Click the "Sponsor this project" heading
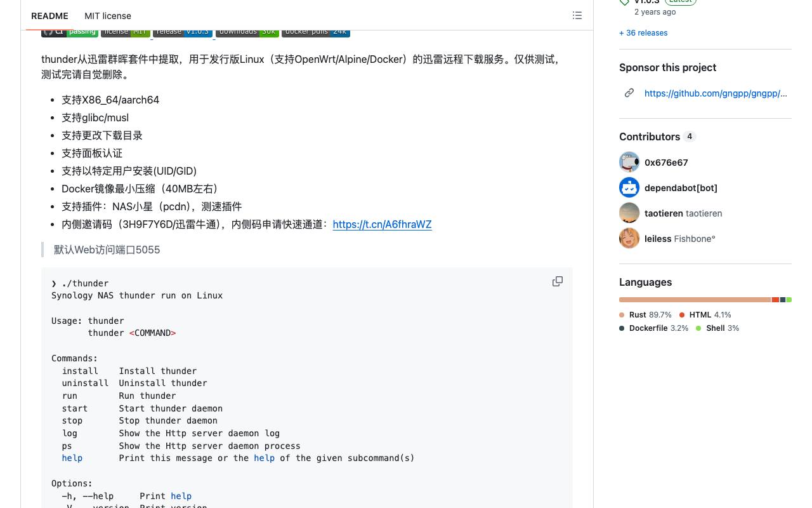This screenshot has width=812, height=508. (x=667, y=67)
